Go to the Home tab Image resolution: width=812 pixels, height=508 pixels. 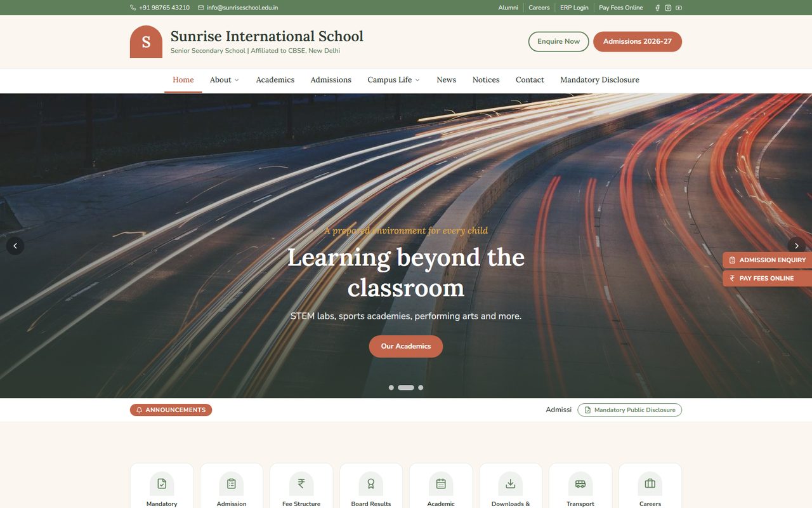pyautogui.click(x=183, y=80)
